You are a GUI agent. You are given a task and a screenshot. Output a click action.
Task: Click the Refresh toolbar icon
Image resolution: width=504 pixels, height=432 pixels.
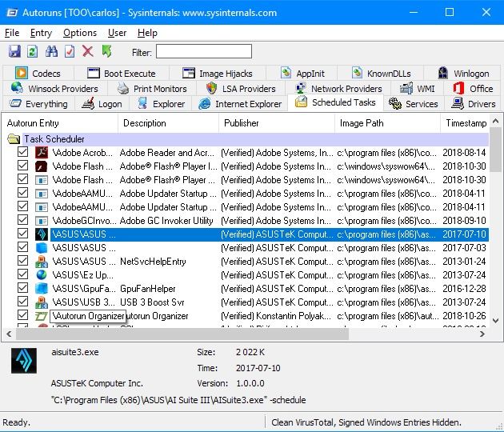(x=33, y=51)
